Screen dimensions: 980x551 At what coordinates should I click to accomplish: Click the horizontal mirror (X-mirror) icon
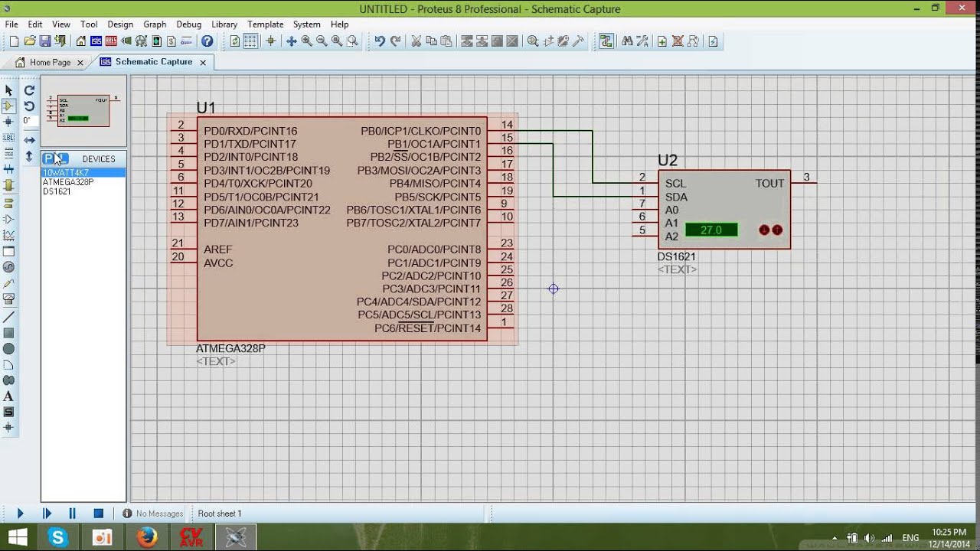(x=29, y=140)
